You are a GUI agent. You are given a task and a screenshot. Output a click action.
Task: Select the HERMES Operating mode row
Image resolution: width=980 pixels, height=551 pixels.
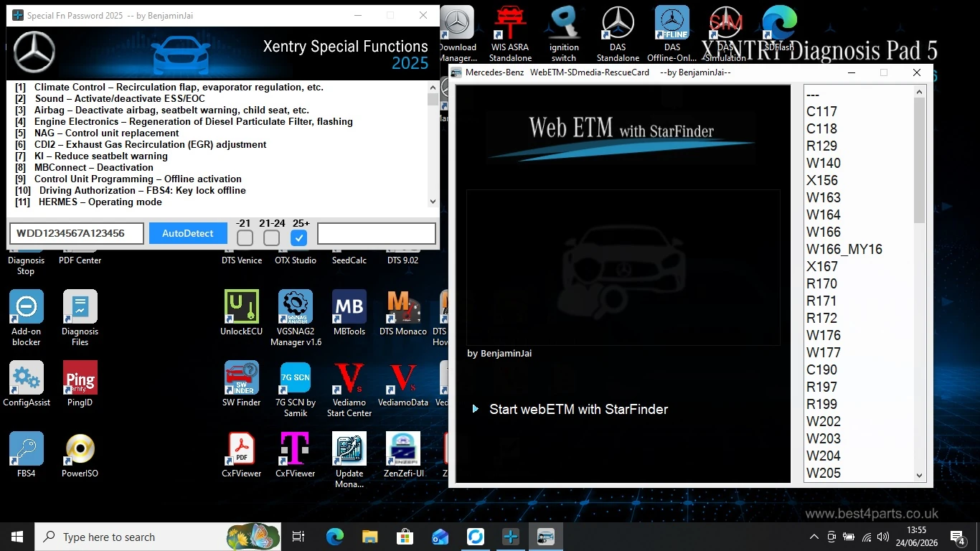pyautogui.click(x=88, y=202)
